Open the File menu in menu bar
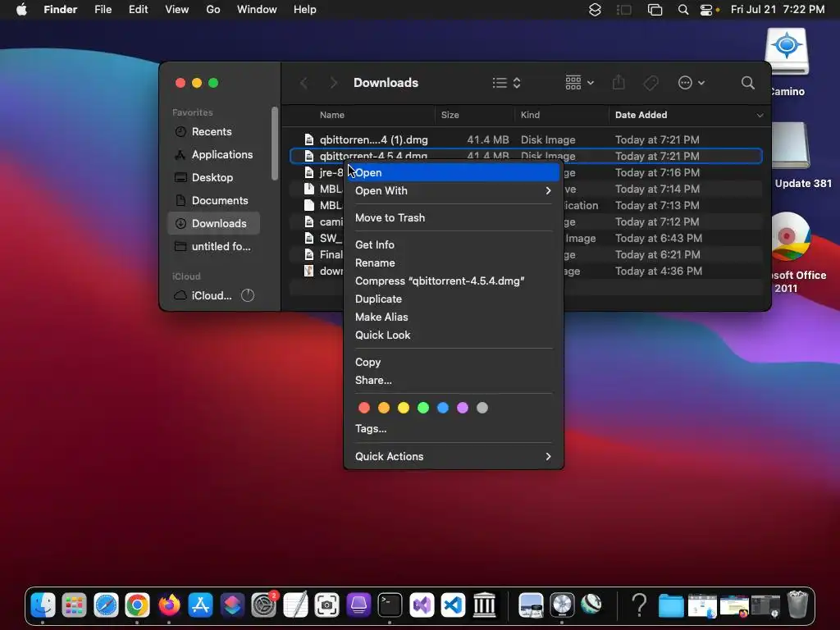The image size is (840, 630). click(103, 10)
